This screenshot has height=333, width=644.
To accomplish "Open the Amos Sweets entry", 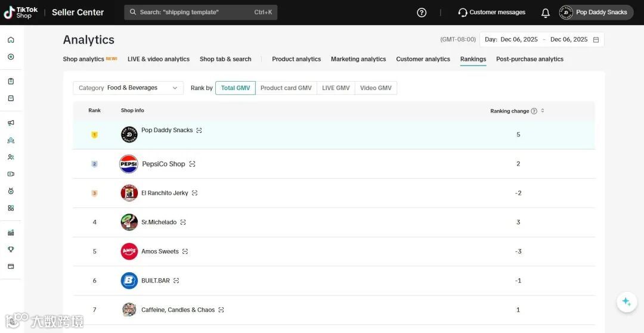I will pos(160,251).
